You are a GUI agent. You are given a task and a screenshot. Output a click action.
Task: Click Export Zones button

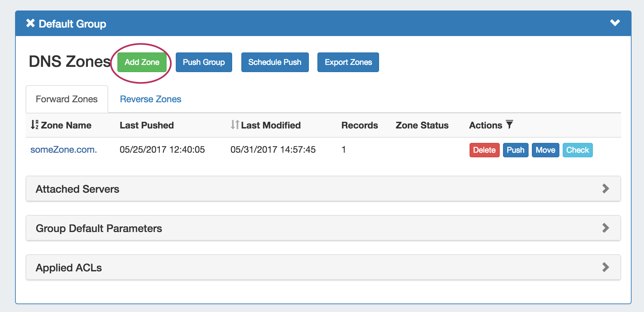pos(348,62)
